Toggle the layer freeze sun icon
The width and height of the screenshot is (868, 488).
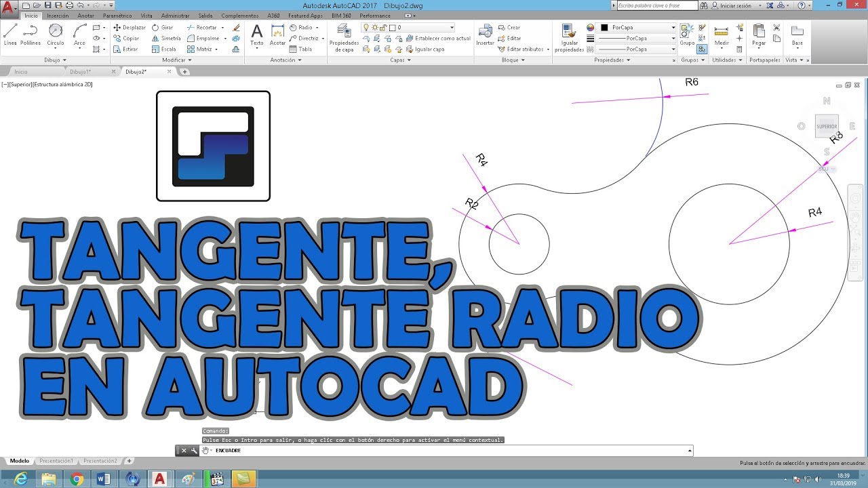tap(374, 28)
